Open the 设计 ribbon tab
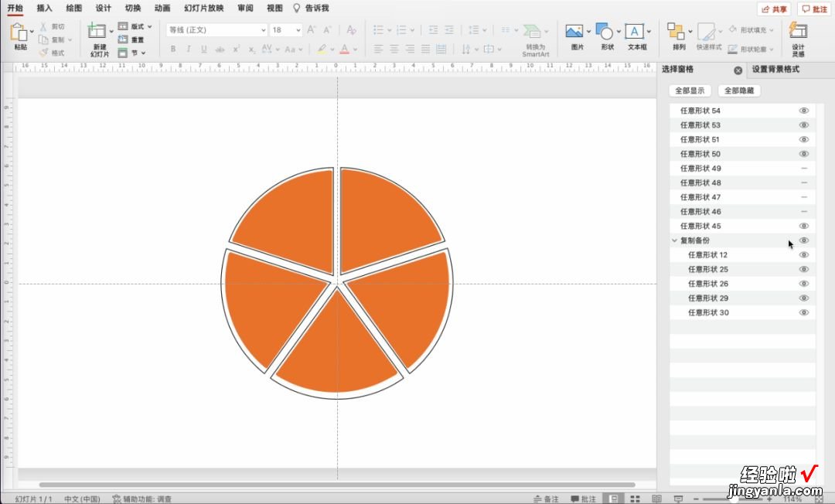Image resolution: width=835 pixels, height=504 pixels. pos(104,8)
